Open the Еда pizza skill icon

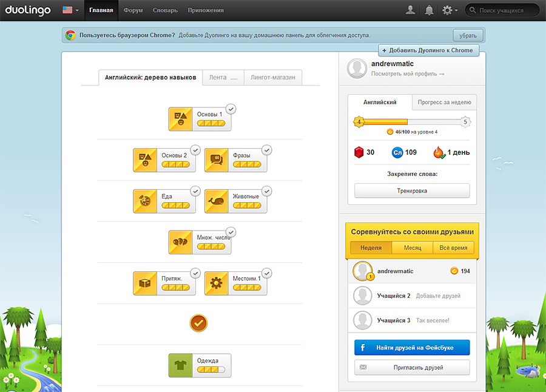tap(145, 201)
